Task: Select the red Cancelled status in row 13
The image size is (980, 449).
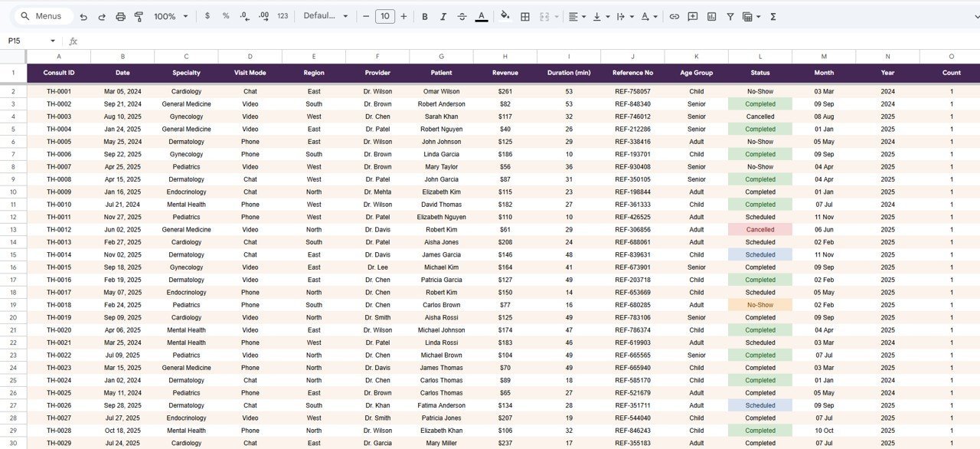Action: 760,229
